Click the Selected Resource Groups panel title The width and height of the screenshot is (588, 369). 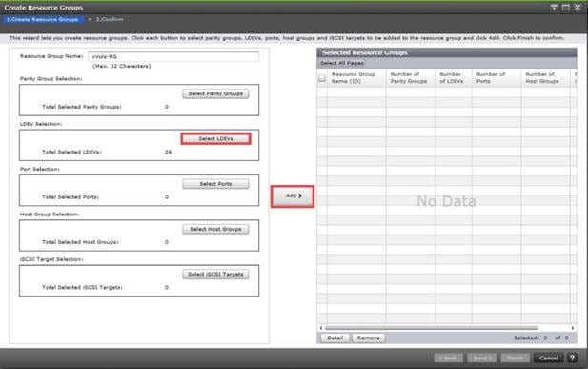click(x=364, y=53)
